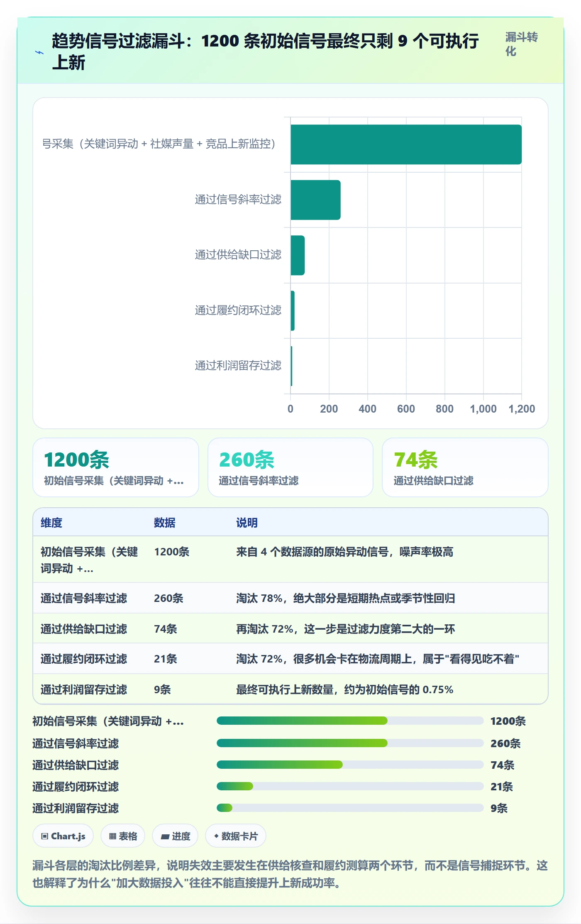Select the Chart.js chip
Viewport: 581px width, 924px height.
[x=63, y=836]
